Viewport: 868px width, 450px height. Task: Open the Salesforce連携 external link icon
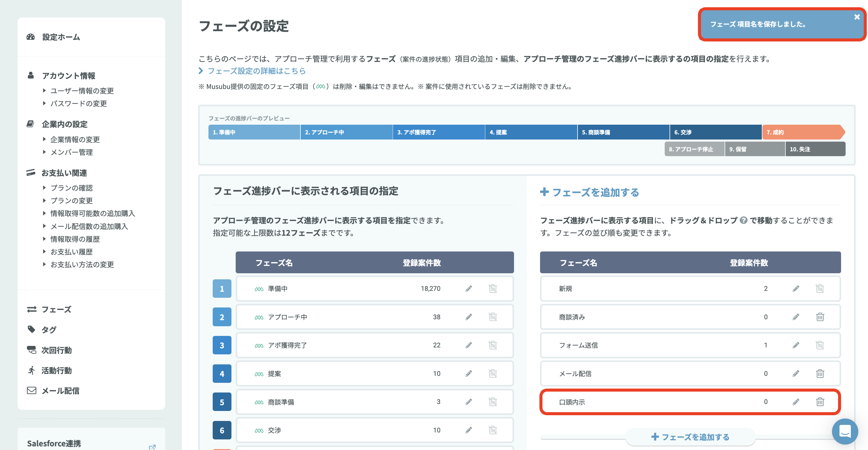152,447
